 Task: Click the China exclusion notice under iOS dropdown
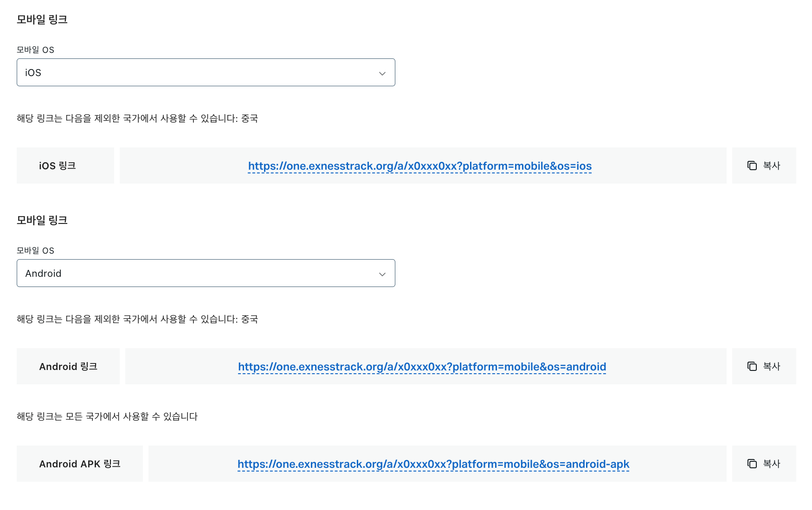coord(137,118)
